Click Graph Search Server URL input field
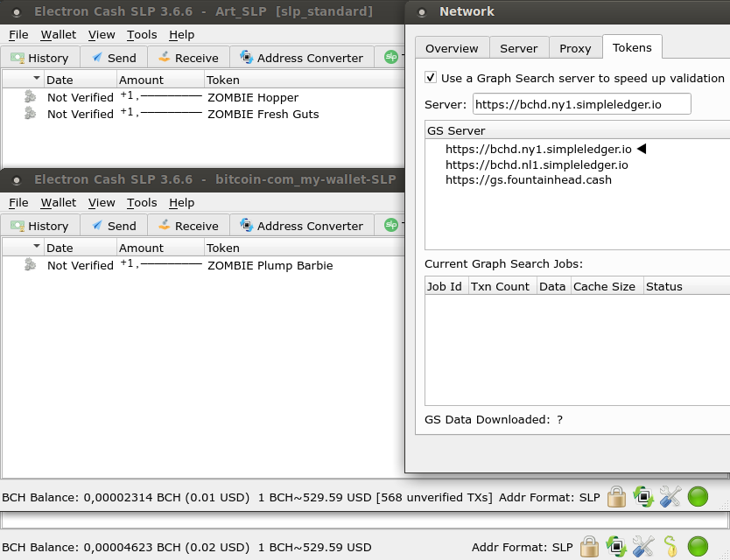 point(582,104)
